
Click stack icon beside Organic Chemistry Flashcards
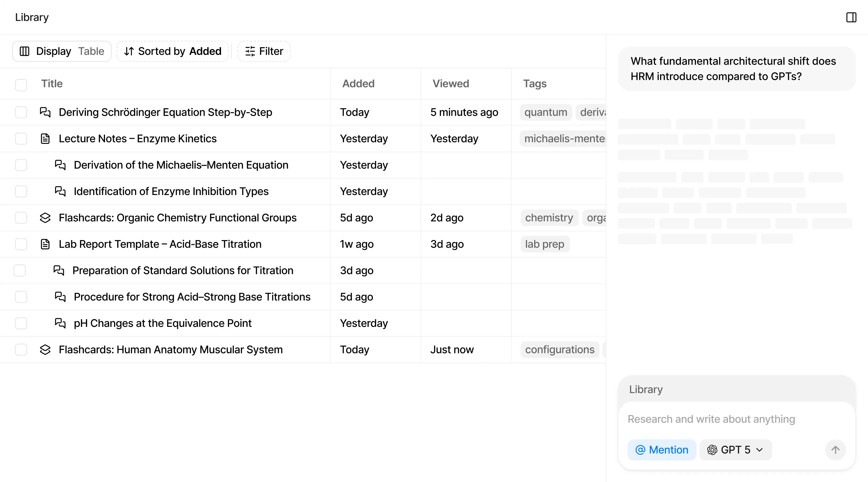pyautogui.click(x=45, y=218)
